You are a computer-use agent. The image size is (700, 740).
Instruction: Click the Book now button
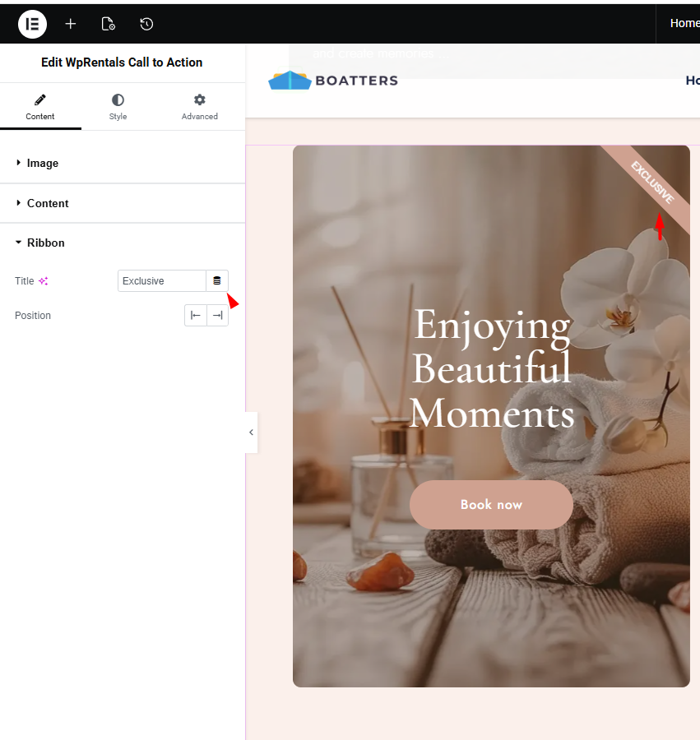(x=491, y=505)
